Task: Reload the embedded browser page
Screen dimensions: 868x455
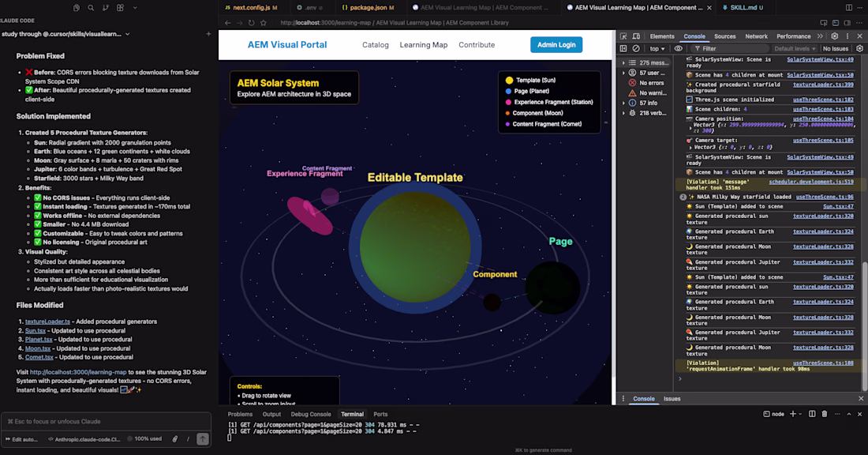Action: click(x=251, y=23)
